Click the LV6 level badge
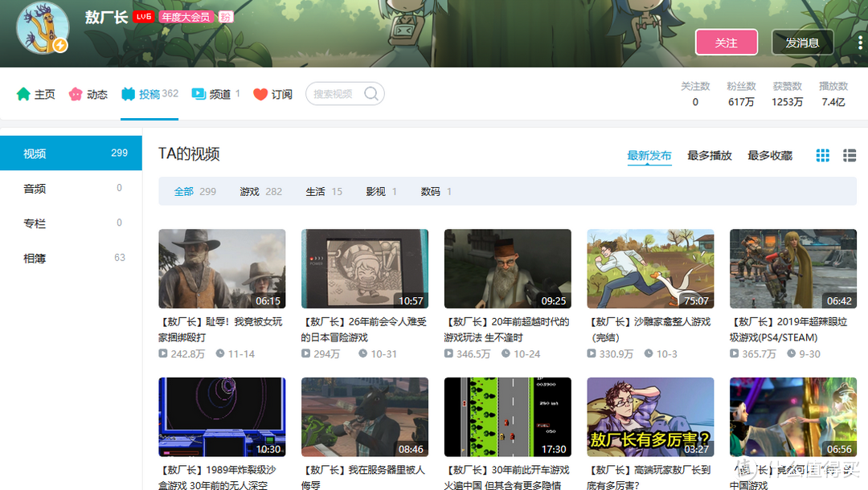Image resolution: width=868 pixels, height=490 pixels. point(143,17)
